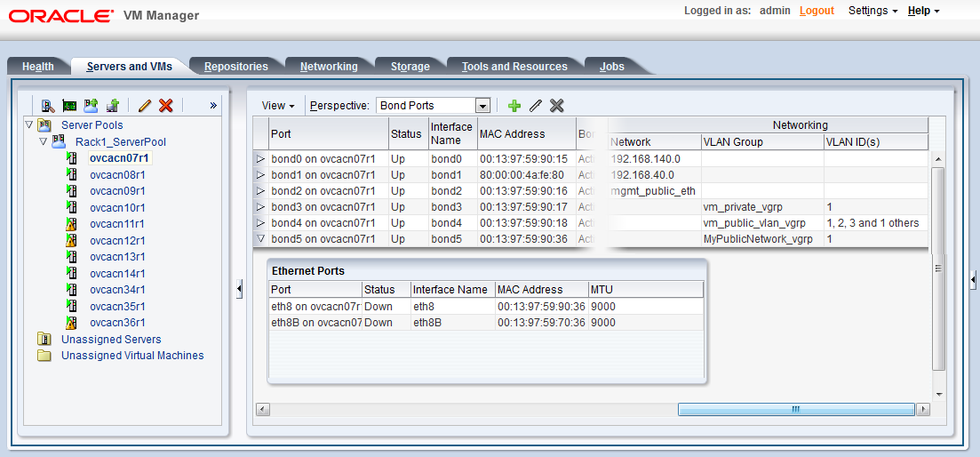Viewport: 980px width, 457px height.
Task: Click warning server icon beside ovcacn36r1
Action: click(x=71, y=323)
